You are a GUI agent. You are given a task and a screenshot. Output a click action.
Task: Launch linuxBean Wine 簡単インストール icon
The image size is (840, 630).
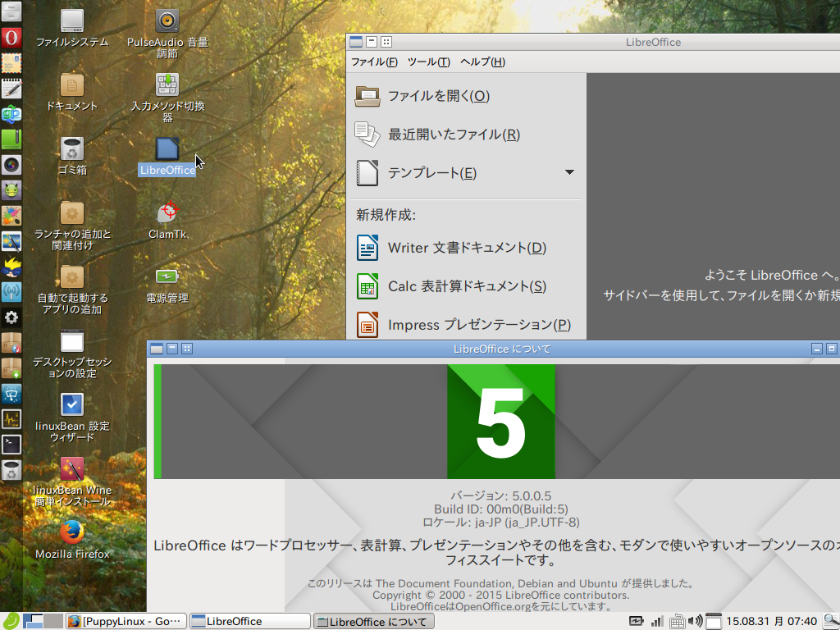click(x=72, y=482)
